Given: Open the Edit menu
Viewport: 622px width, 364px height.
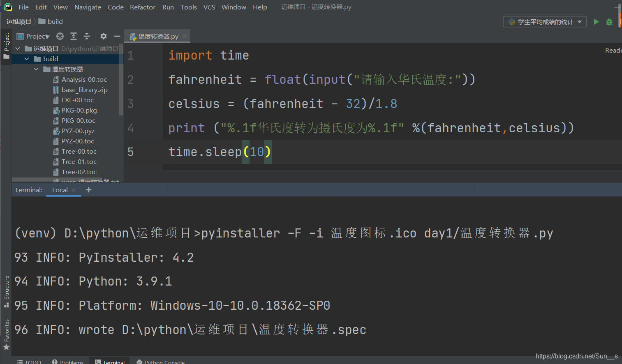Looking at the screenshot, I should pyautogui.click(x=41, y=7).
